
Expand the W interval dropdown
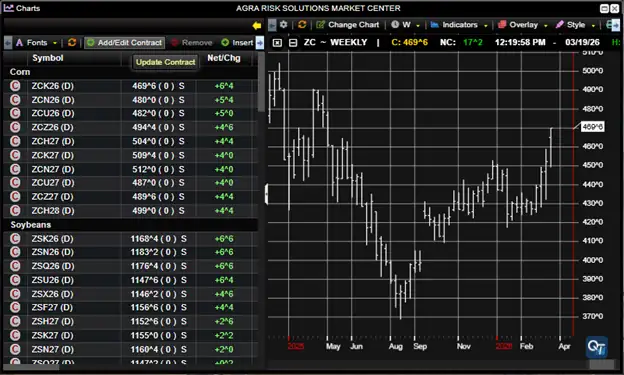(x=405, y=25)
